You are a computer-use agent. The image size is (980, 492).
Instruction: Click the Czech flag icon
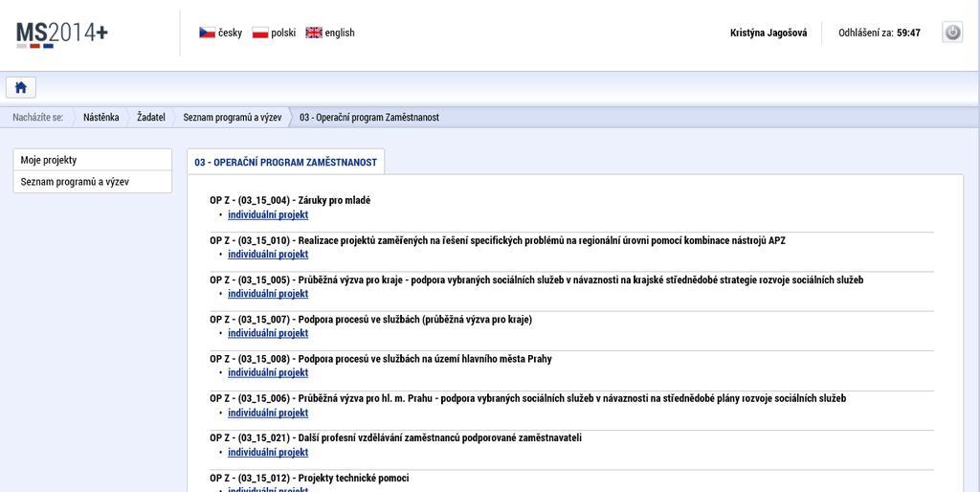pos(207,33)
